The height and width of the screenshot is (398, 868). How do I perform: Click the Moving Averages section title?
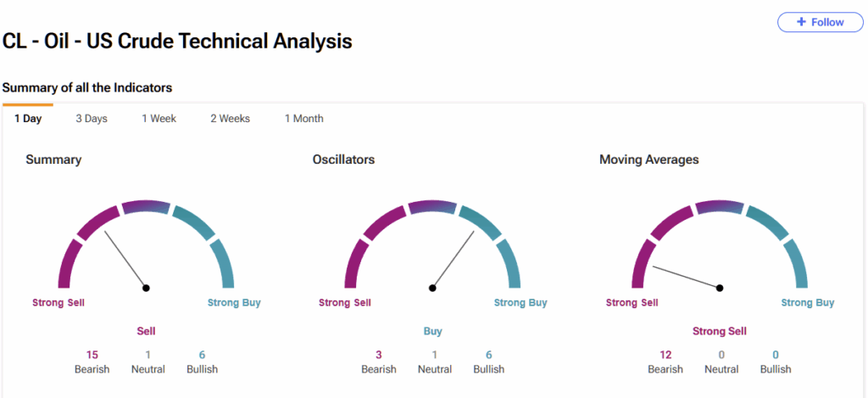pyautogui.click(x=648, y=160)
